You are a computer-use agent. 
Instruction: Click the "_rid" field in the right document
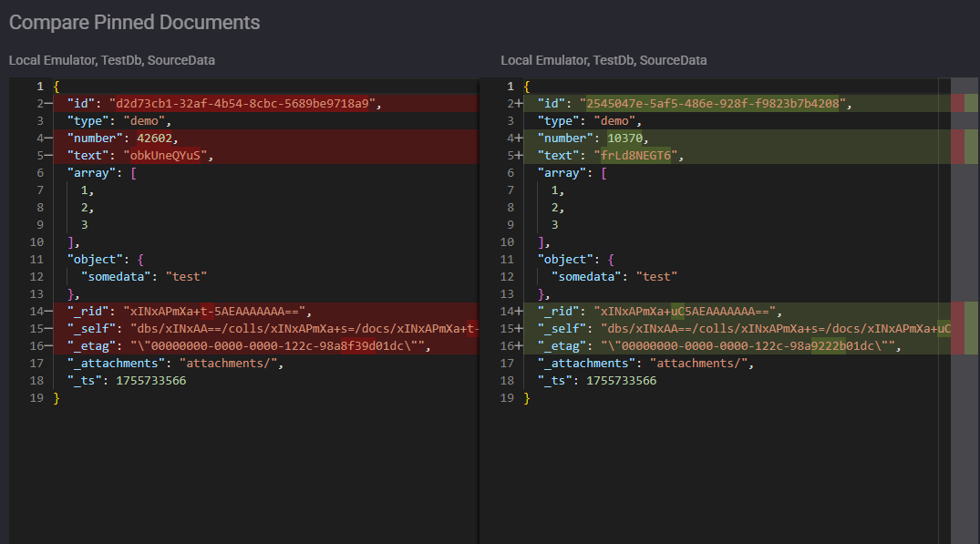coord(557,311)
